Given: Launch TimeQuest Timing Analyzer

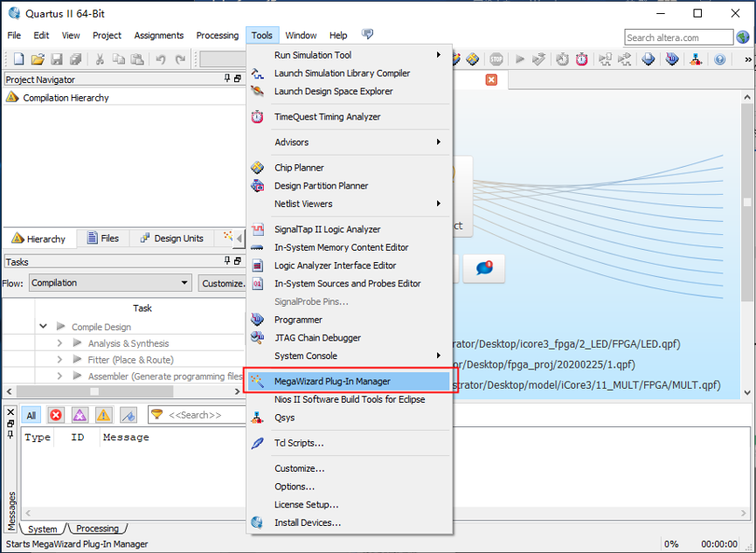Looking at the screenshot, I should (x=327, y=117).
